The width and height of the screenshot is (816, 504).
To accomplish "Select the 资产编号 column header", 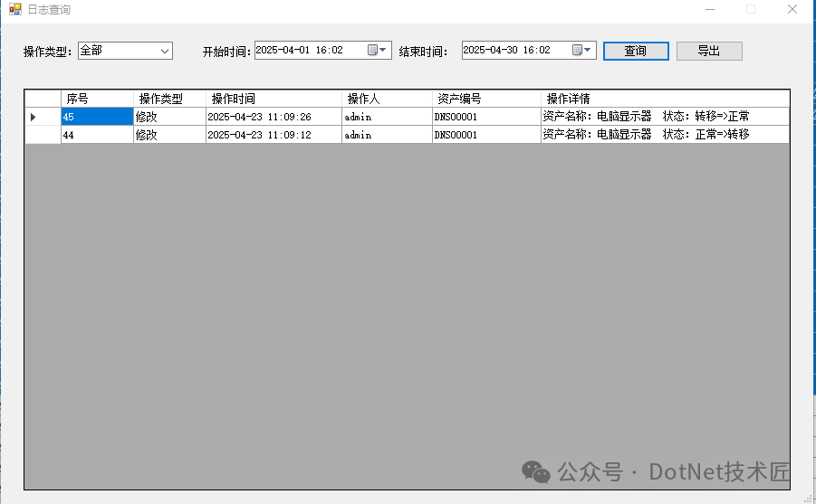I will (486, 99).
